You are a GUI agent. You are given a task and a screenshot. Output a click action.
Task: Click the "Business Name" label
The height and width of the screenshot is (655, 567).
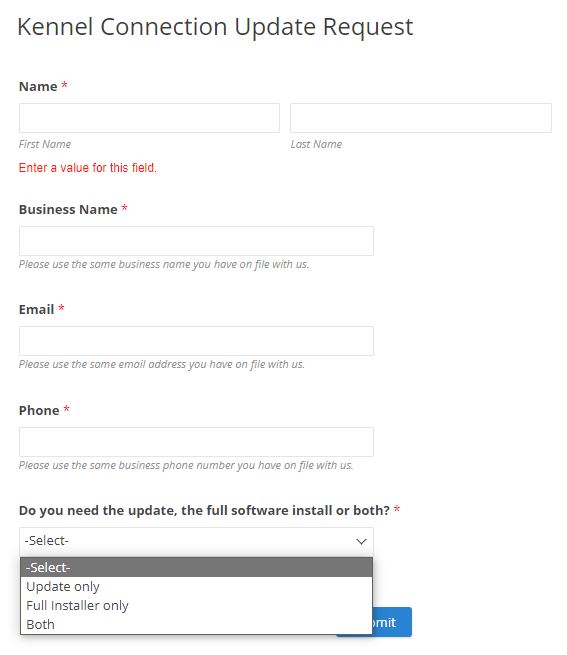point(68,209)
